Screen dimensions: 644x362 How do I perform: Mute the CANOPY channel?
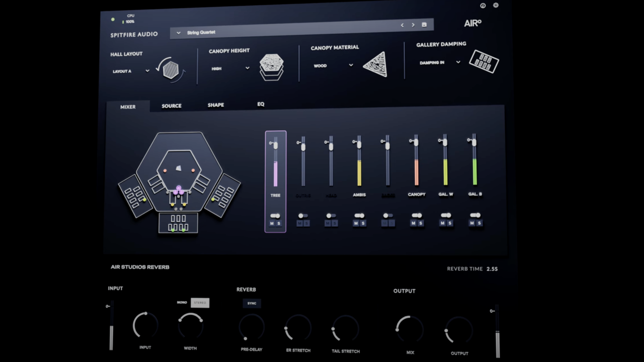[x=413, y=223]
